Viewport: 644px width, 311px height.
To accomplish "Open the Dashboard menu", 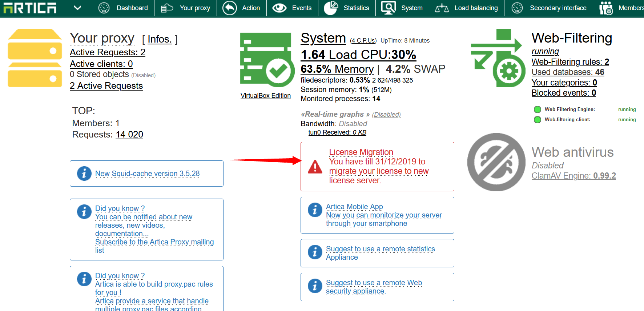I will click(x=132, y=8).
